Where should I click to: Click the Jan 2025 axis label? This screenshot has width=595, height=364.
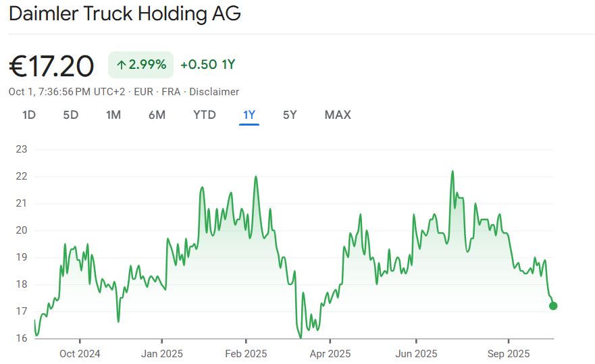click(162, 353)
